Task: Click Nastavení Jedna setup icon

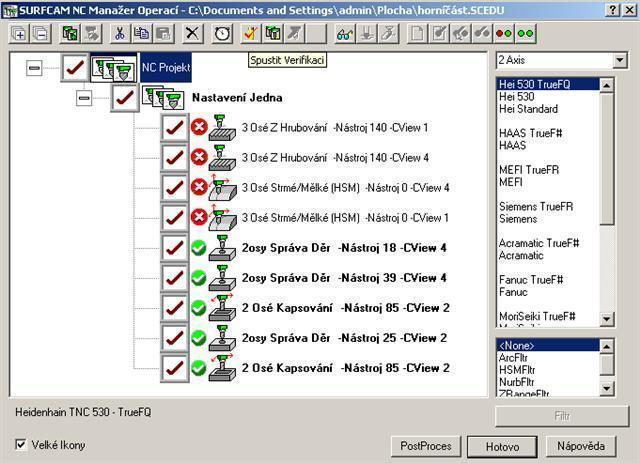Action: [164, 98]
